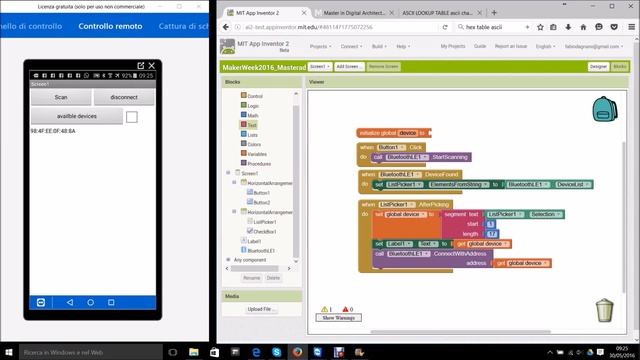Reload the App Inventor page
This screenshot has height=360, width=640.
click(445, 27)
